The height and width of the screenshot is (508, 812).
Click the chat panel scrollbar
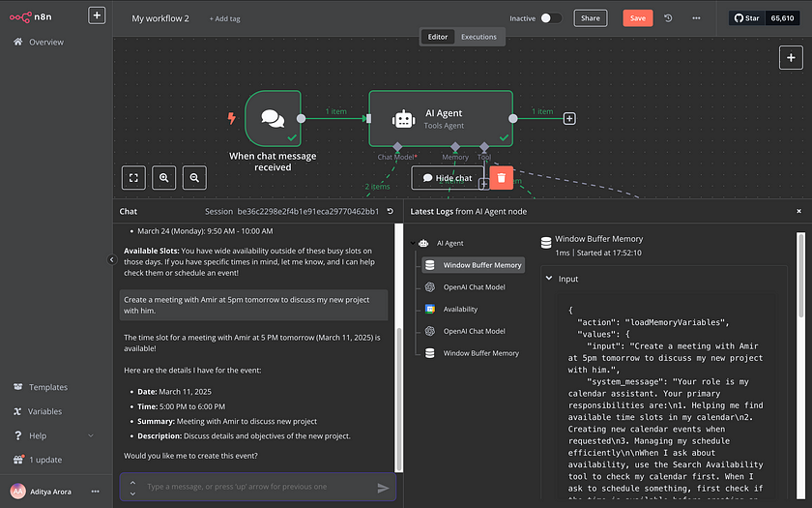tap(398, 398)
